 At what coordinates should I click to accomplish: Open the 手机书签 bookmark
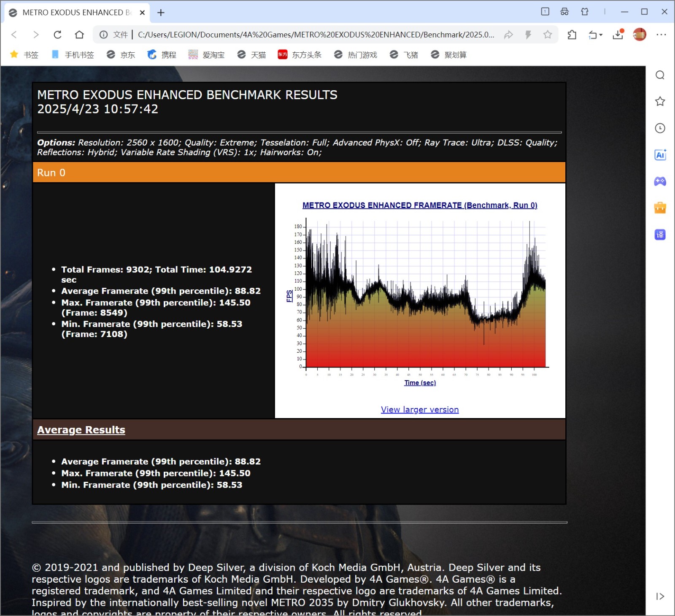[x=73, y=55]
